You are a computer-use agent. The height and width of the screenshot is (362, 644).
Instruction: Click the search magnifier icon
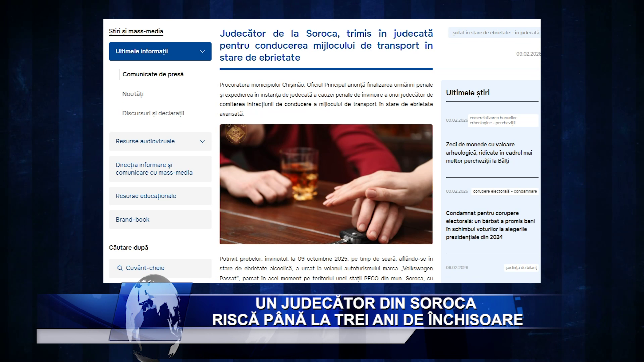click(x=120, y=268)
